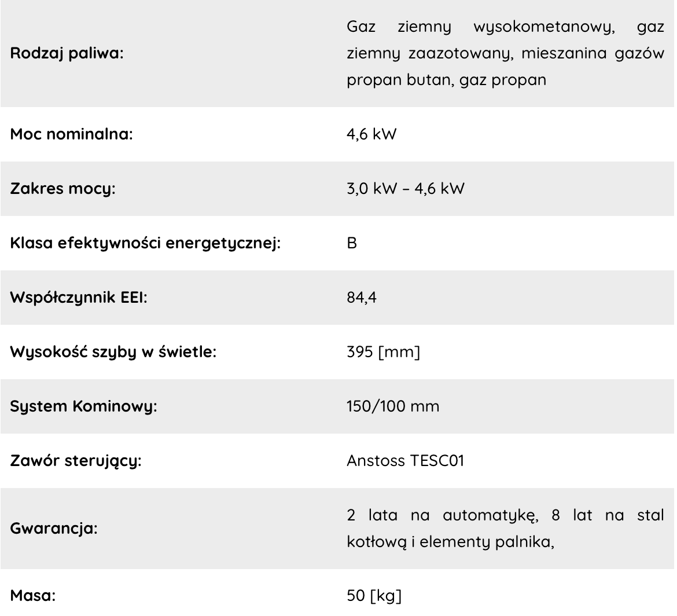Click the "System Kominowy:" label
The width and height of the screenshot is (677, 616).
point(84,407)
